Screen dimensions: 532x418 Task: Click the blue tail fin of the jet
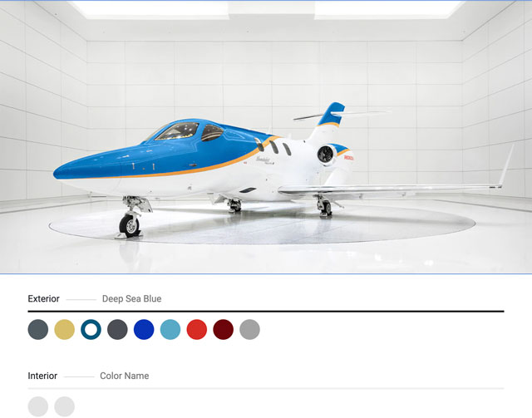tap(331, 115)
